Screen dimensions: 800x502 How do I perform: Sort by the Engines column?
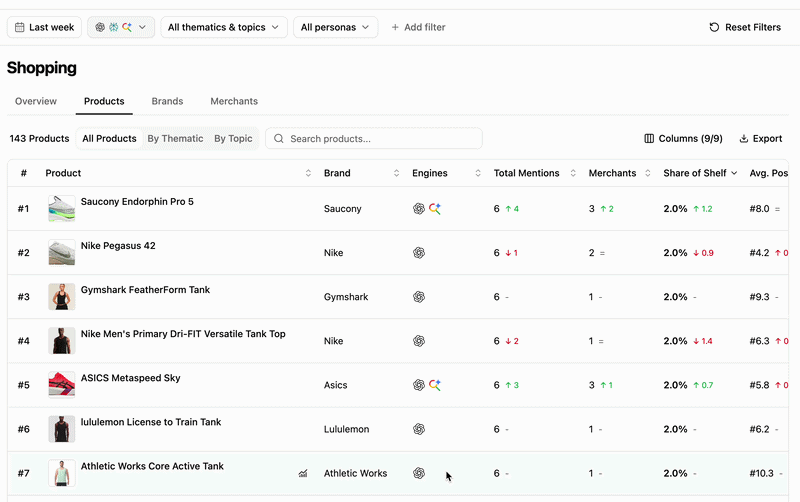coord(478,173)
